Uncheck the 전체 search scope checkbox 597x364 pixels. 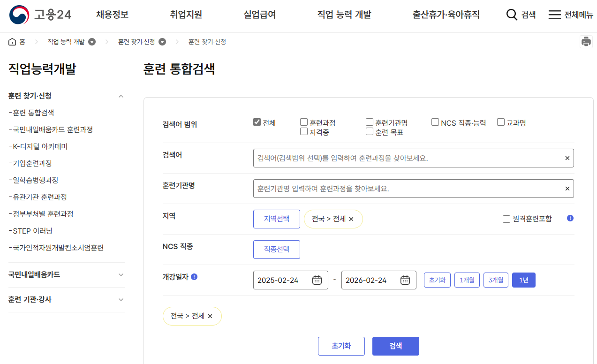coord(257,122)
